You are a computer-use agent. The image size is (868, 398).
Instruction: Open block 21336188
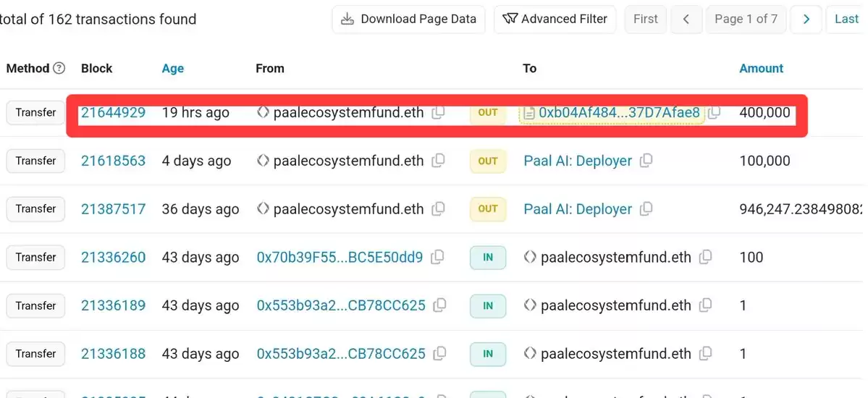pos(114,354)
